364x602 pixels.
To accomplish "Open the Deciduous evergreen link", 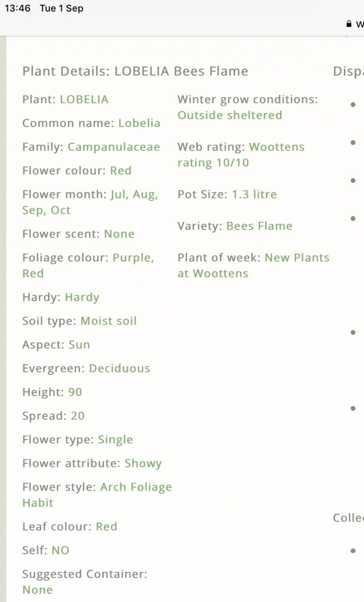I will pos(119,369).
